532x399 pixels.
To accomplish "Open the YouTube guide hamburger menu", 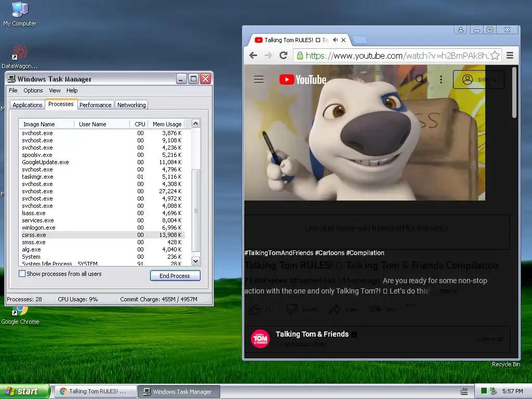I will pyautogui.click(x=259, y=79).
